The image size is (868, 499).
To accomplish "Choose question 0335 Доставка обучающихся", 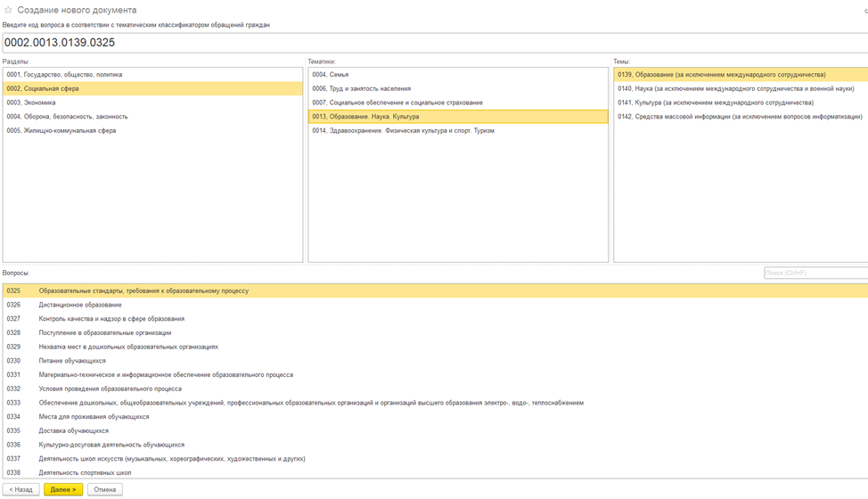I will point(74,430).
